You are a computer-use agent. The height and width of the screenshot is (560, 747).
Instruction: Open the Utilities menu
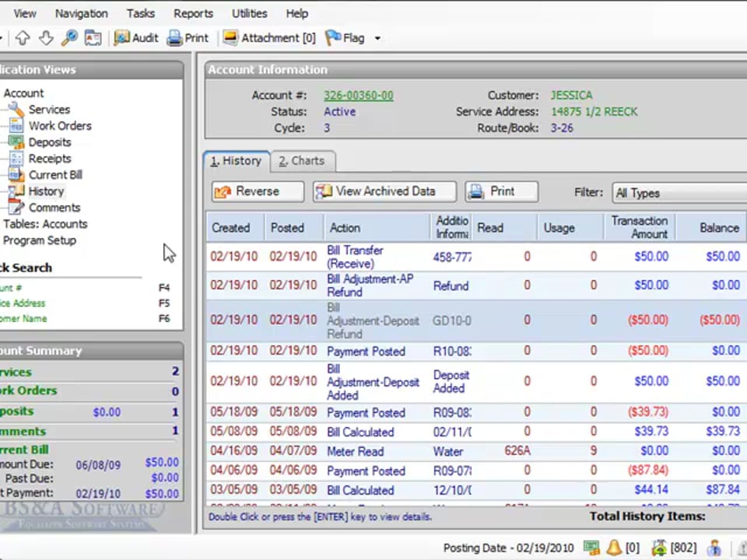[x=249, y=13]
